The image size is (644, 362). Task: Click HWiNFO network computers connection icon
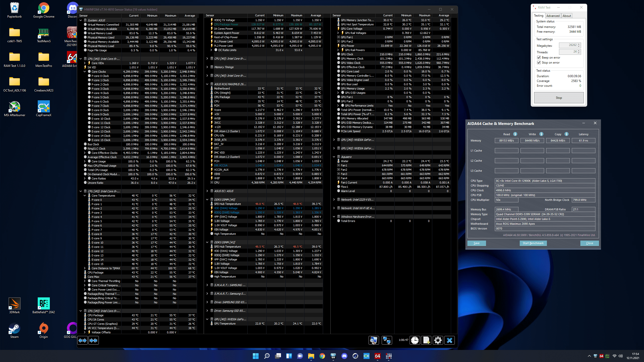point(386,340)
